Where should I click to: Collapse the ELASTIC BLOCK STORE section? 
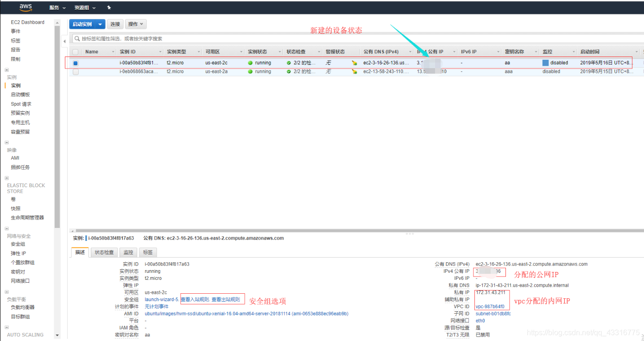coord(7,178)
